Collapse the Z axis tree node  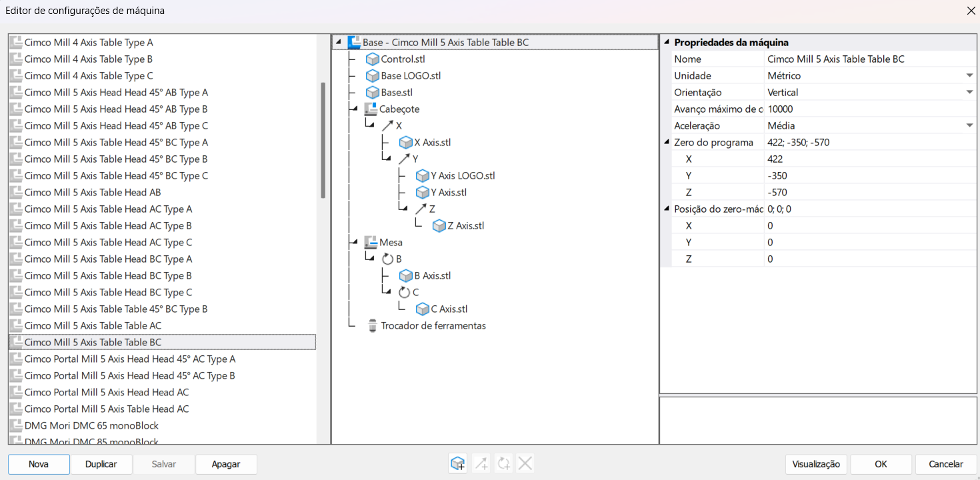point(404,209)
